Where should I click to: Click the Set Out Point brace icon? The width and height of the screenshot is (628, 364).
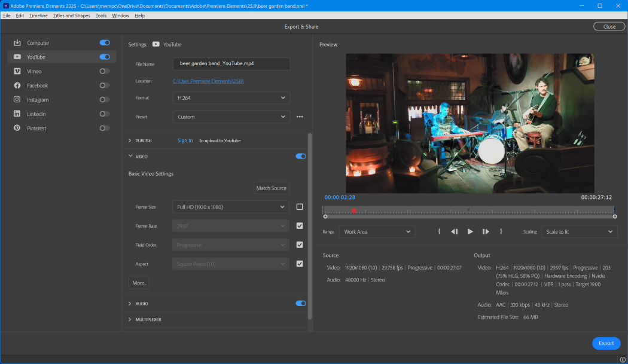501,231
